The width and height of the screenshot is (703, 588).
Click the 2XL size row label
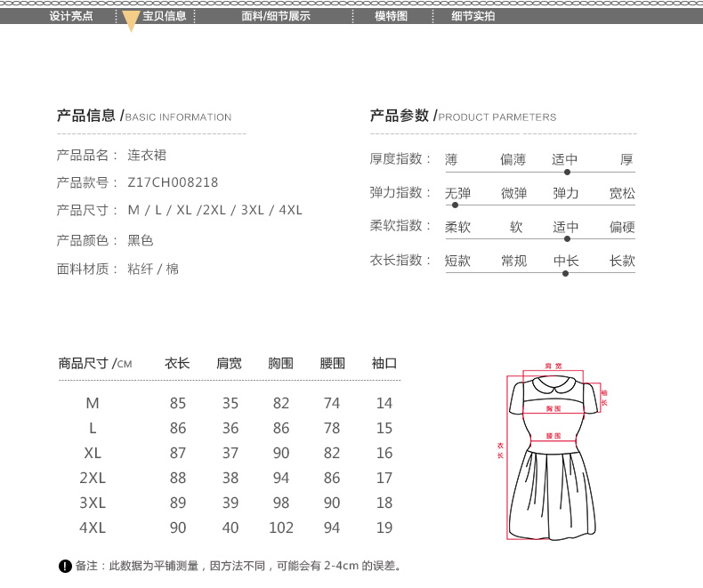coord(93,478)
